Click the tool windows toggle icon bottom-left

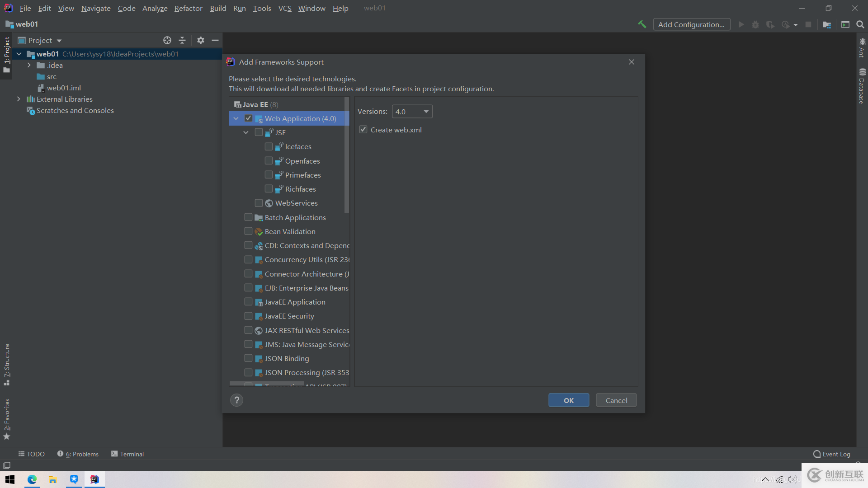[7, 465]
